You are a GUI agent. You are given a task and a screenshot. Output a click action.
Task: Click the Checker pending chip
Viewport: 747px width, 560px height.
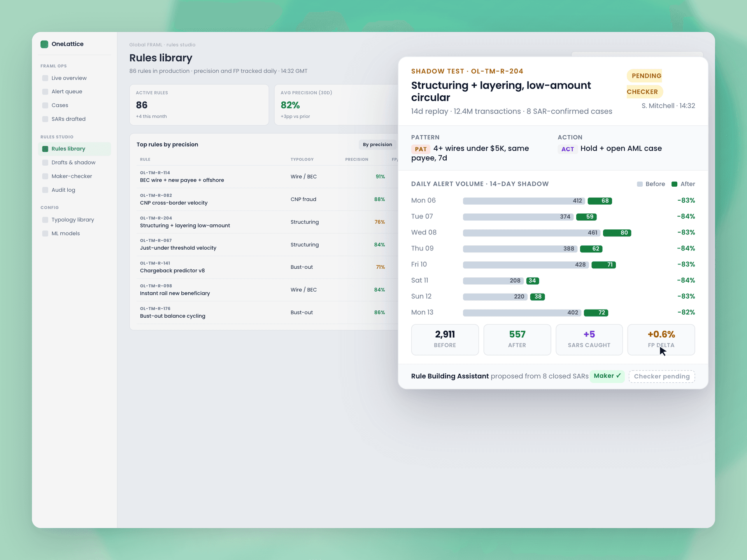click(x=662, y=376)
